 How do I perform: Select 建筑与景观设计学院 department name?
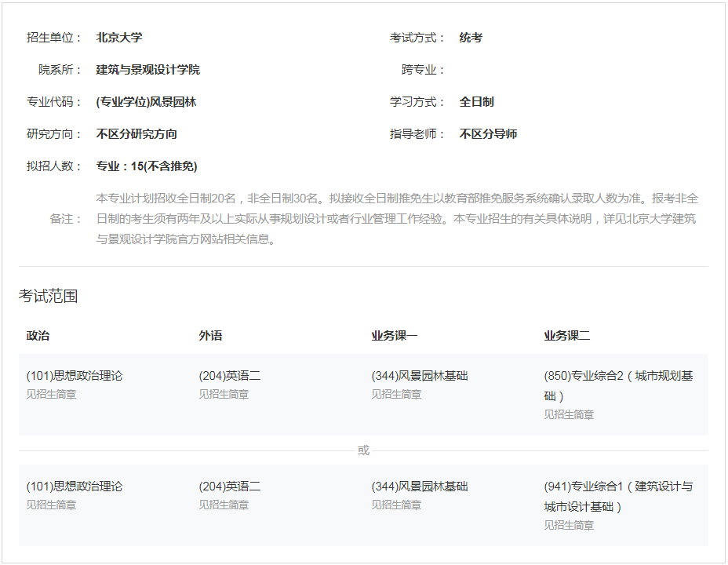tap(148, 70)
